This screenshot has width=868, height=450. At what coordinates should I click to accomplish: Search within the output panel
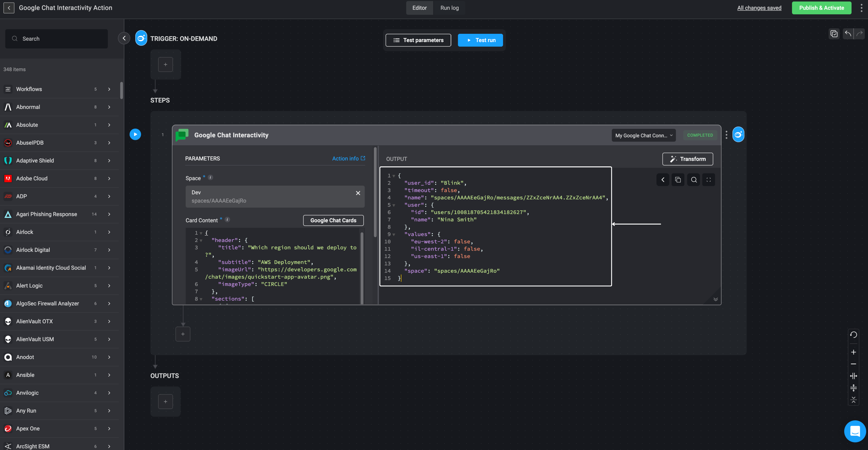pos(694,180)
